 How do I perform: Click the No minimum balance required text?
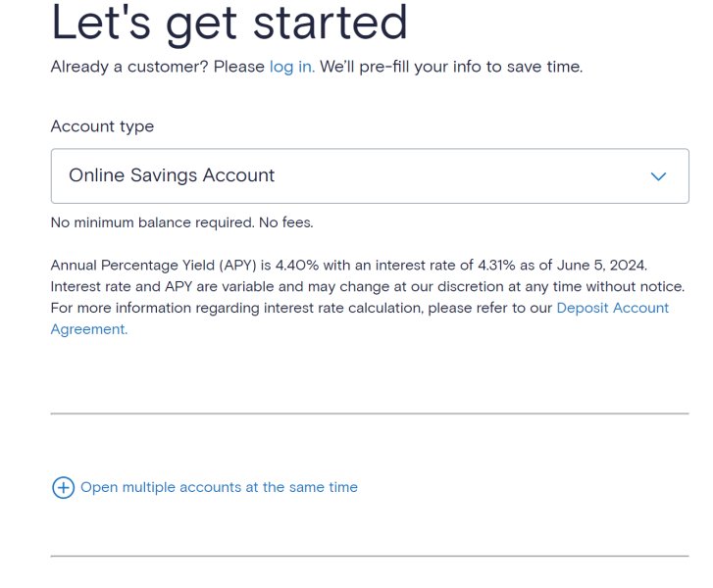click(x=152, y=222)
